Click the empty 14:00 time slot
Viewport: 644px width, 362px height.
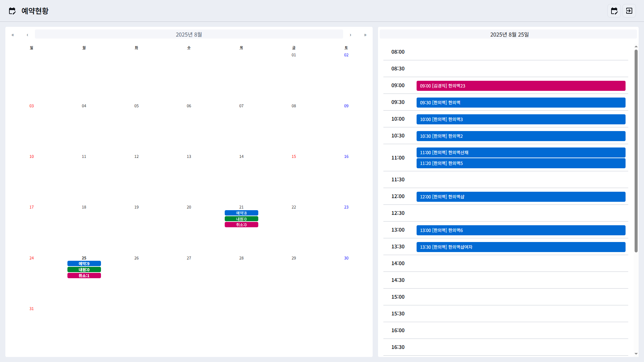point(521,263)
